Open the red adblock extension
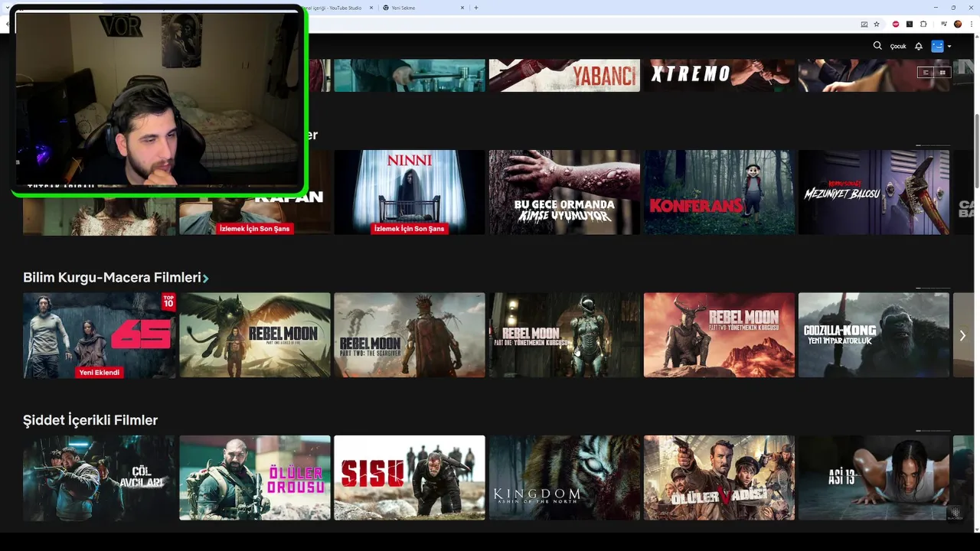Viewport: 980px width, 551px height. coord(896,24)
